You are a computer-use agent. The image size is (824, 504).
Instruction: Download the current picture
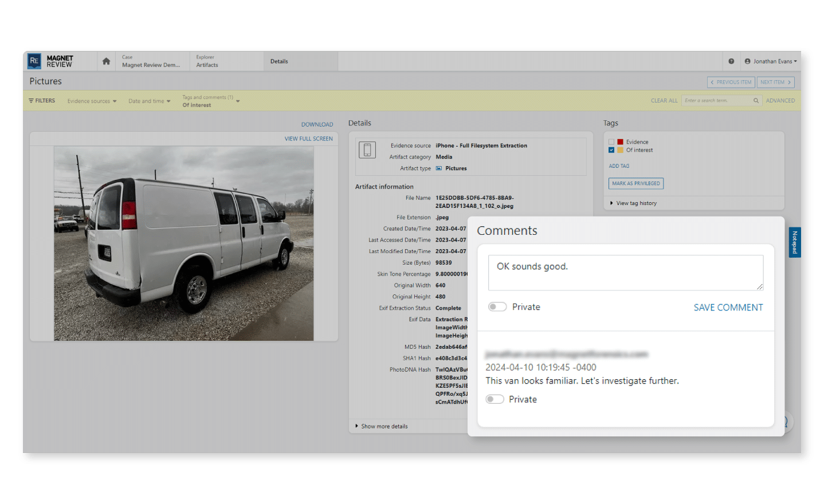tap(317, 124)
